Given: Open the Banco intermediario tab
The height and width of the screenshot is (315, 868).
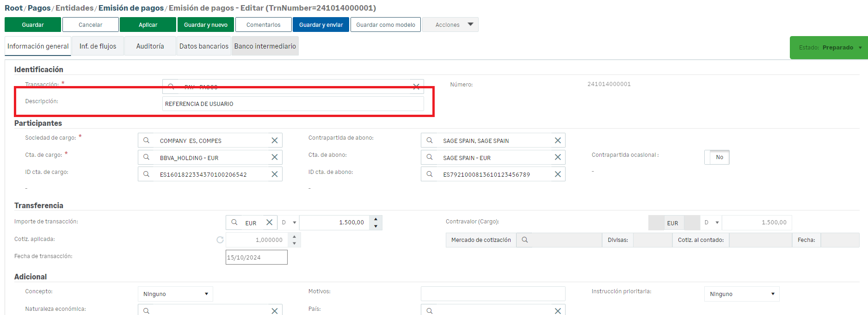Looking at the screenshot, I should point(265,46).
